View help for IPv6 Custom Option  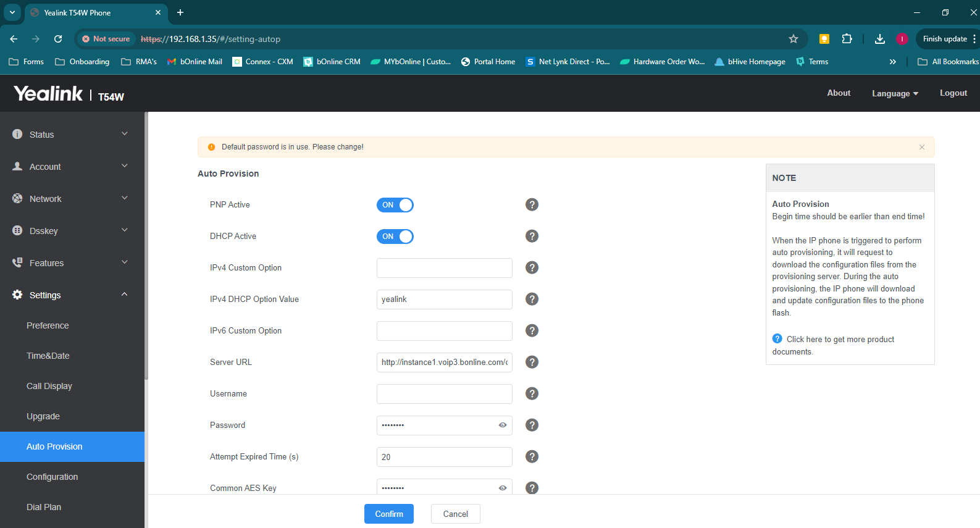(532, 330)
